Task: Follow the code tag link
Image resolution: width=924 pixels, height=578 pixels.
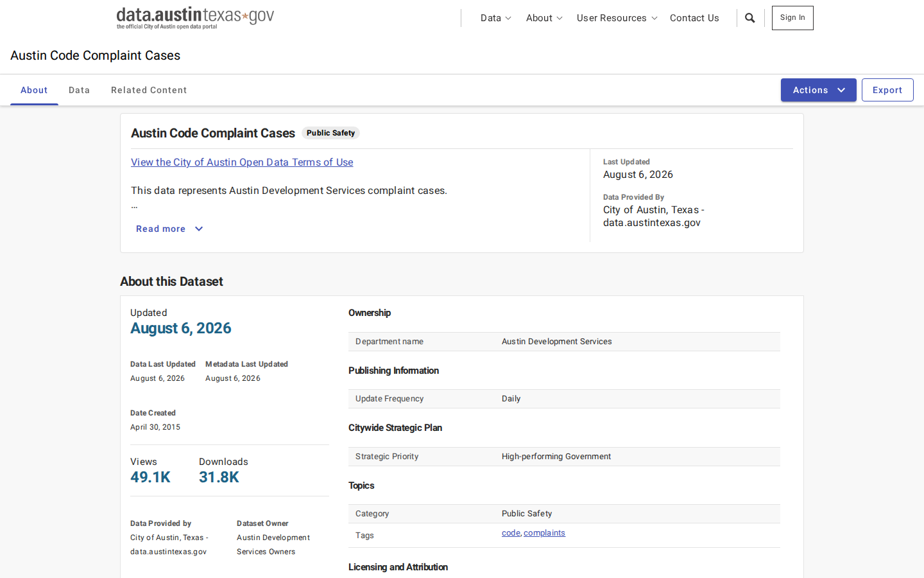Action: click(x=511, y=533)
